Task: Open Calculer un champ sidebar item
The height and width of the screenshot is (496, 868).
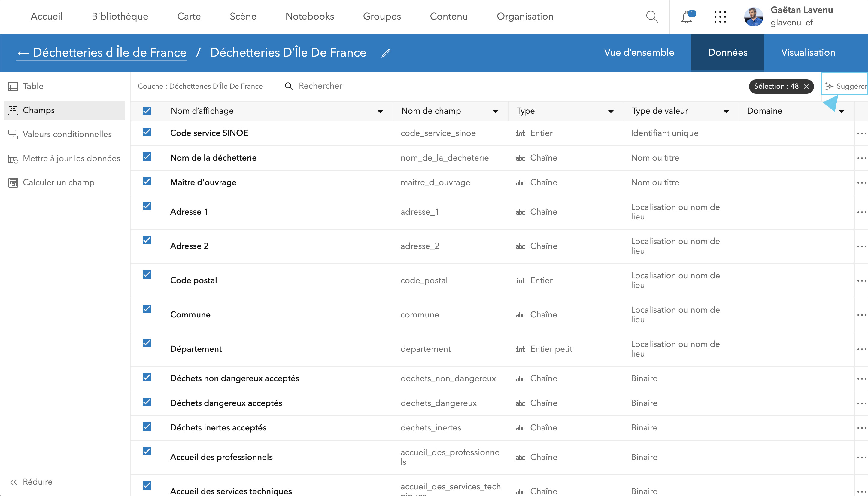Action: [64, 182]
